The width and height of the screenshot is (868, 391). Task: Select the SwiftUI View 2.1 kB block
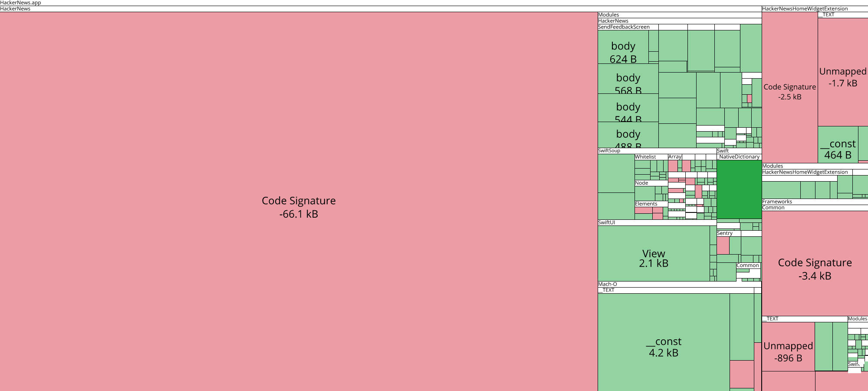[654, 258]
